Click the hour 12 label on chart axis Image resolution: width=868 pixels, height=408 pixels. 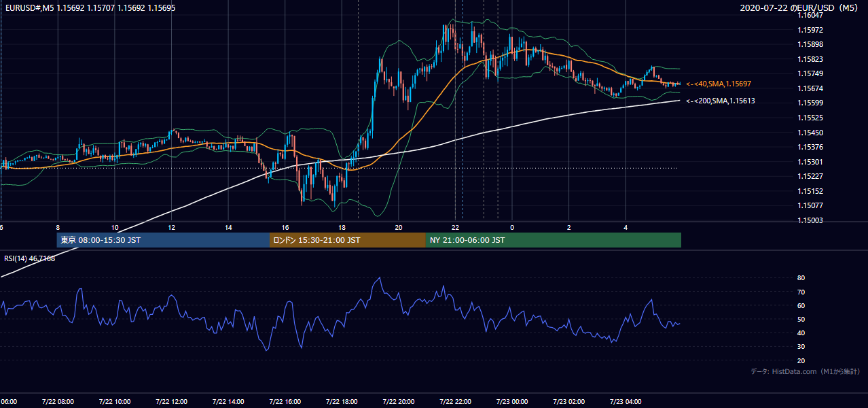point(172,228)
